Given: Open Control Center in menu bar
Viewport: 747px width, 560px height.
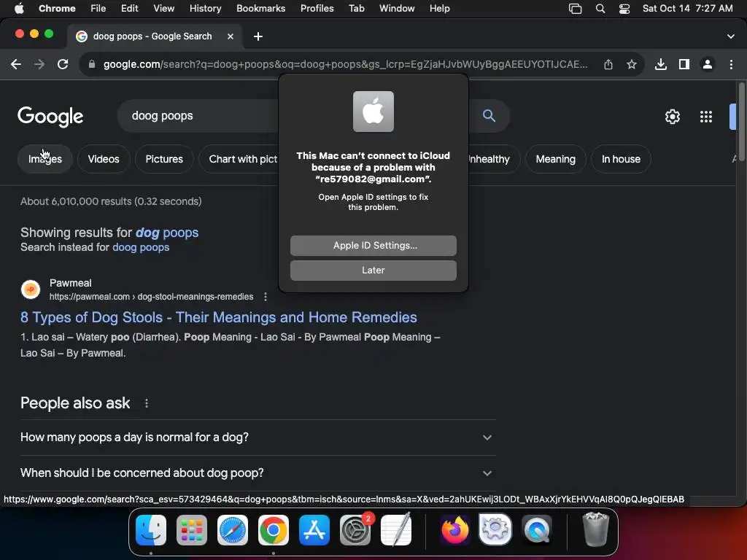Looking at the screenshot, I should [x=624, y=9].
